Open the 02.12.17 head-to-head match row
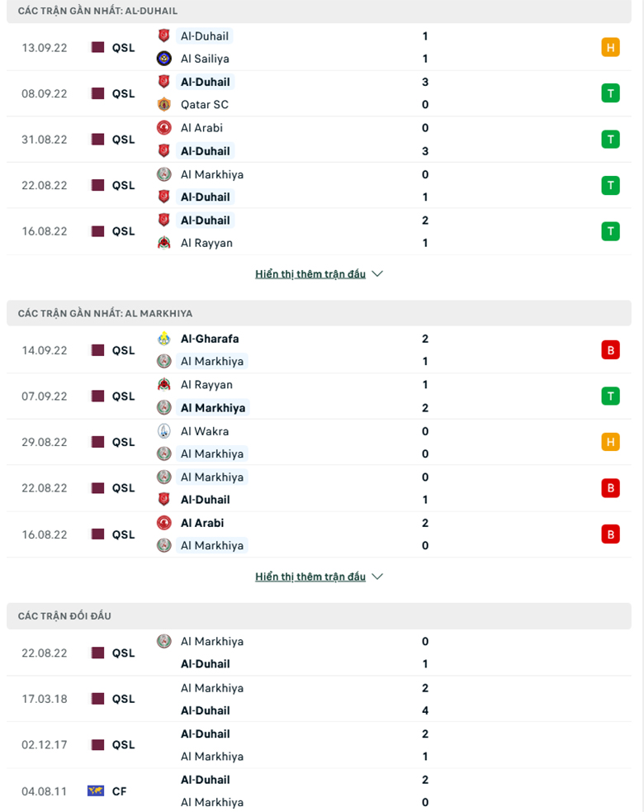 319,745
